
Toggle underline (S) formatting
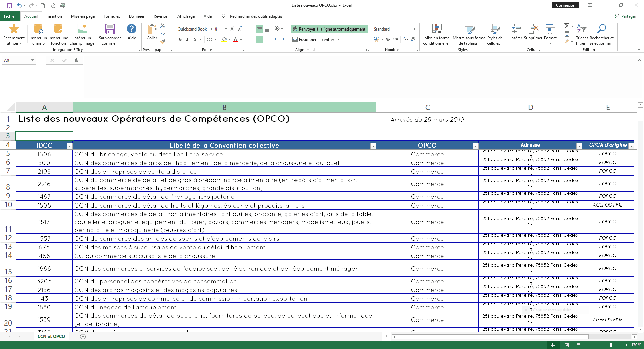pyautogui.click(x=195, y=39)
